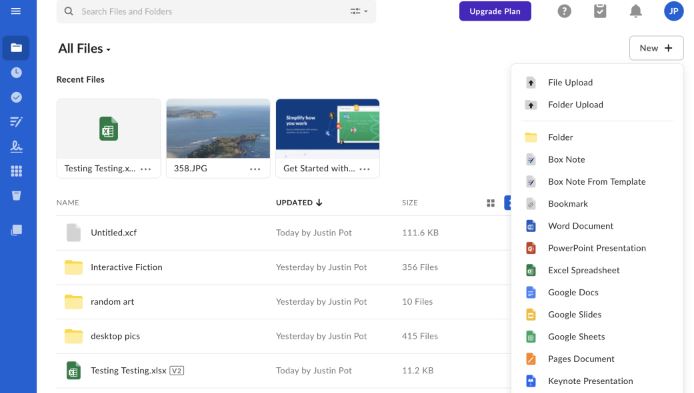Screen dimensions: 694x393
Task: Open the notifications bell
Action: (x=636, y=11)
